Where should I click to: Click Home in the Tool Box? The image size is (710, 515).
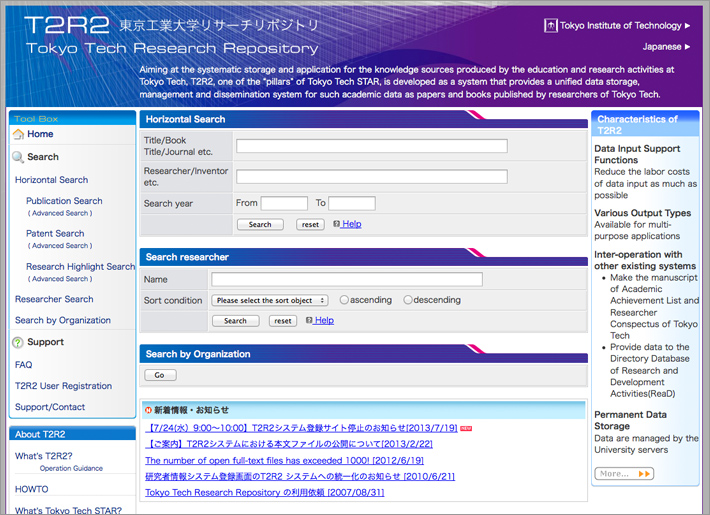pos(40,134)
